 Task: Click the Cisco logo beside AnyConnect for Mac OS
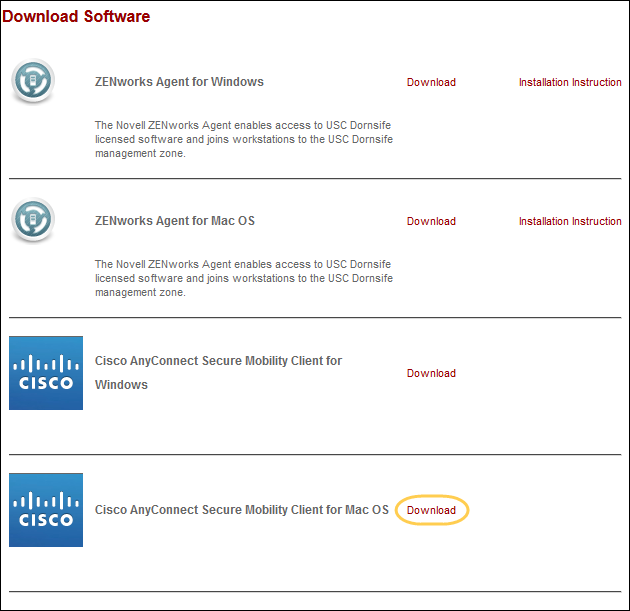tap(46, 510)
